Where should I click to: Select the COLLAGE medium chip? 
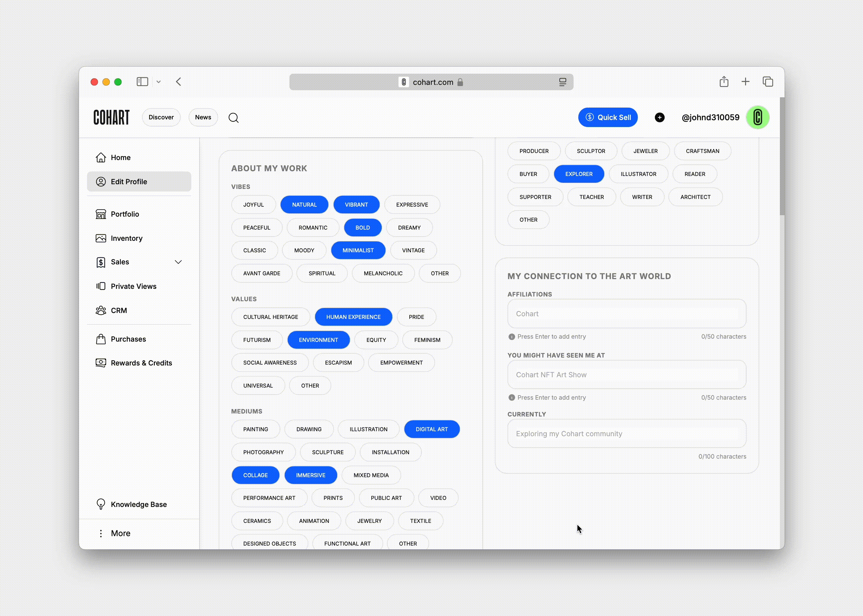point(255,475)
